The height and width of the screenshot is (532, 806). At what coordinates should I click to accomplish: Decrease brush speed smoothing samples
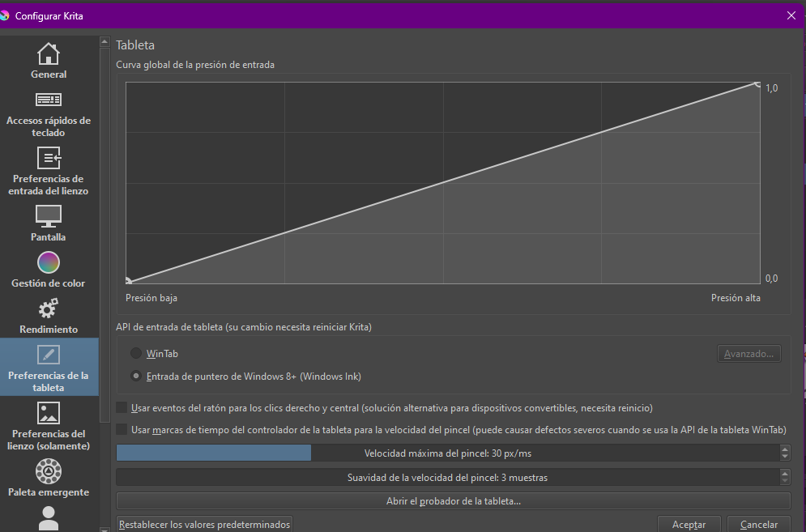pos(784,481)
